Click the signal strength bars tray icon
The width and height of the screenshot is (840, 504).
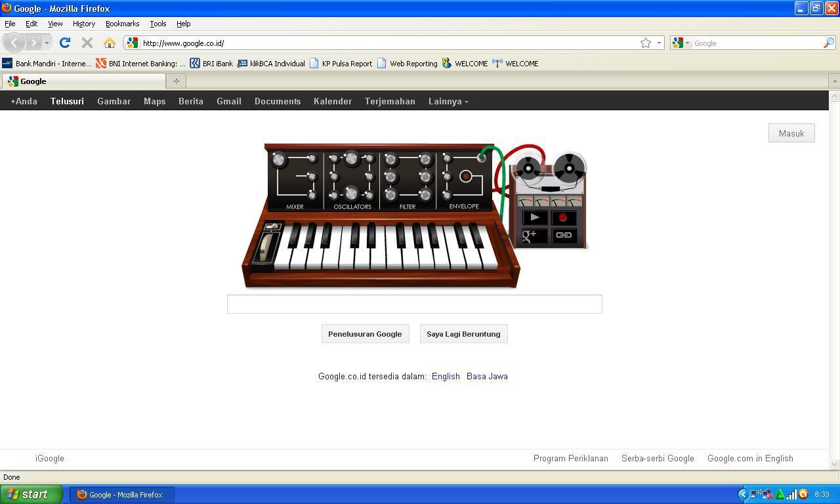tap(791, 494)
